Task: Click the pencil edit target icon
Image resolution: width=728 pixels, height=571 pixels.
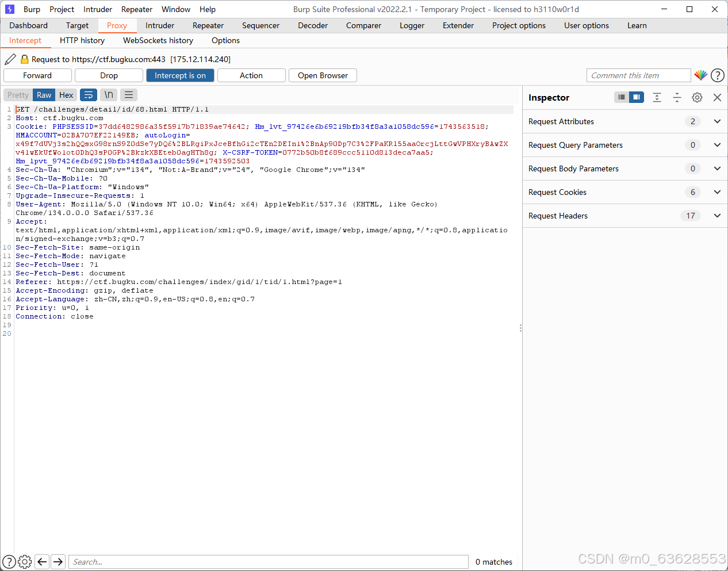Action: 10,59
